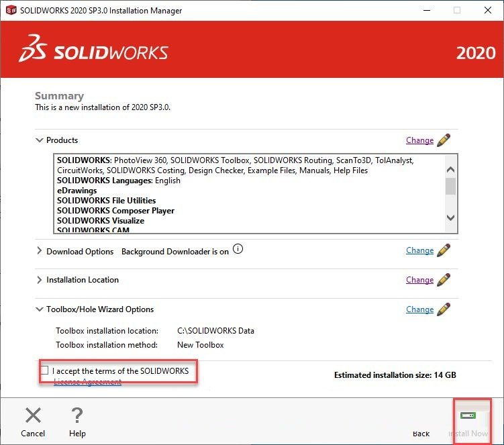Click the products list scrollbar thumb
The image size is (504, 445).
pos(450,186)
